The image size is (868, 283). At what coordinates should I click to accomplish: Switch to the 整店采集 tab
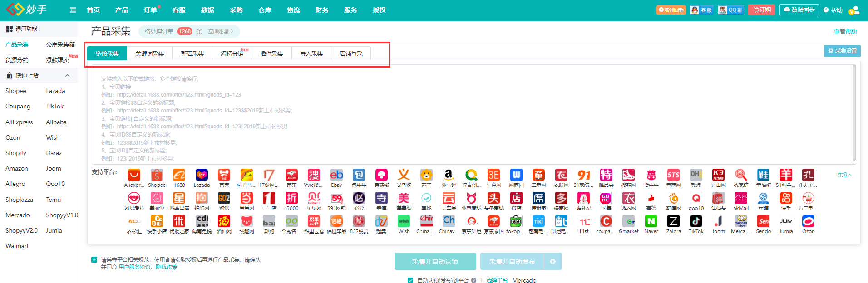tap(192, 54)
